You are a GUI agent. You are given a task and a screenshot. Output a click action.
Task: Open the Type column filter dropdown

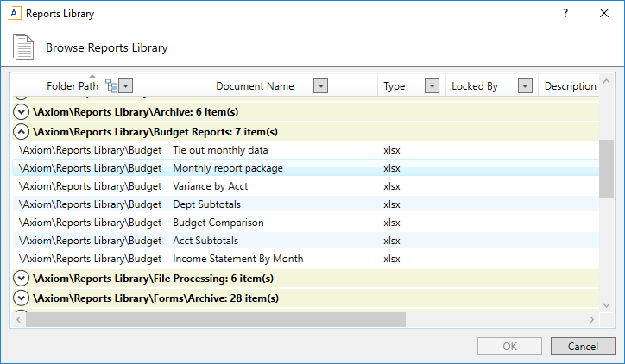point(432,85)
